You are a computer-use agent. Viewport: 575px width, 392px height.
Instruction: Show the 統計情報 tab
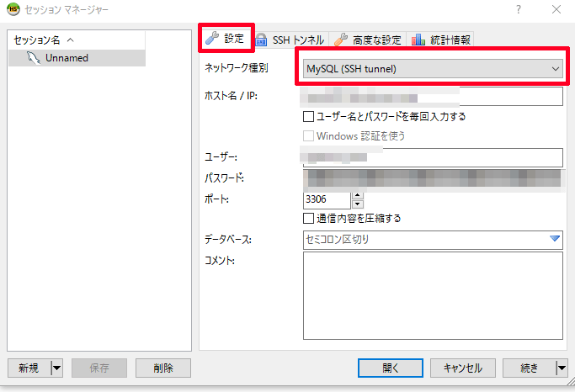coord(440,40)
